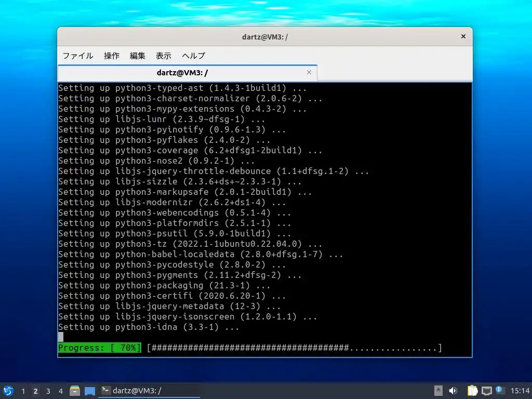
Task: Open the Lubuntu application menu icon
Action: coord(8,391)
